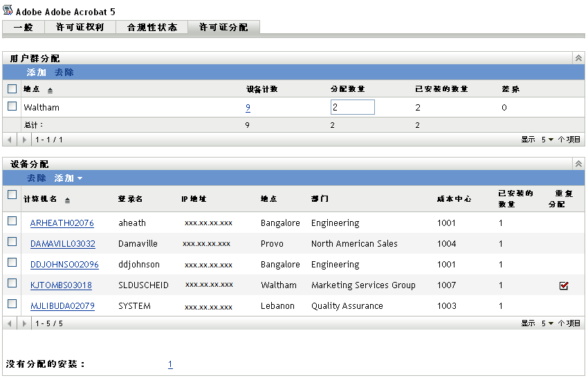Screen dimensions: 588x378
Task: Click department North American Sales
Action: (x=354, y=243)
